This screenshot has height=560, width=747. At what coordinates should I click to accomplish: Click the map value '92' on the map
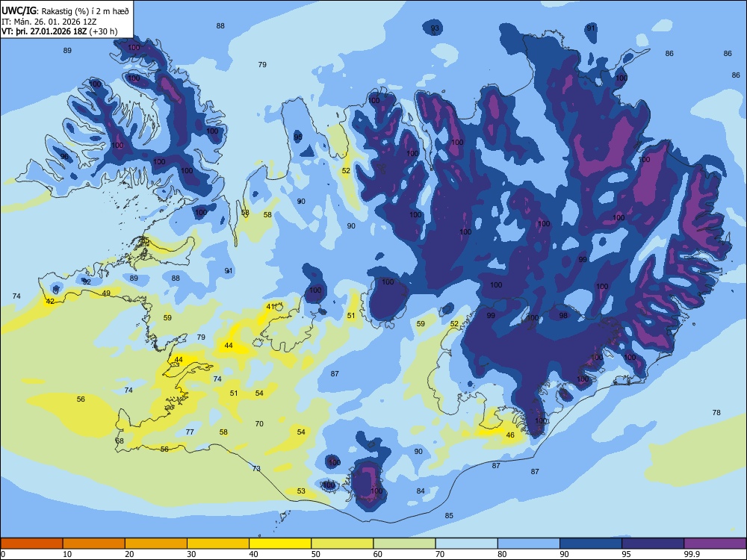pos(87,282)
